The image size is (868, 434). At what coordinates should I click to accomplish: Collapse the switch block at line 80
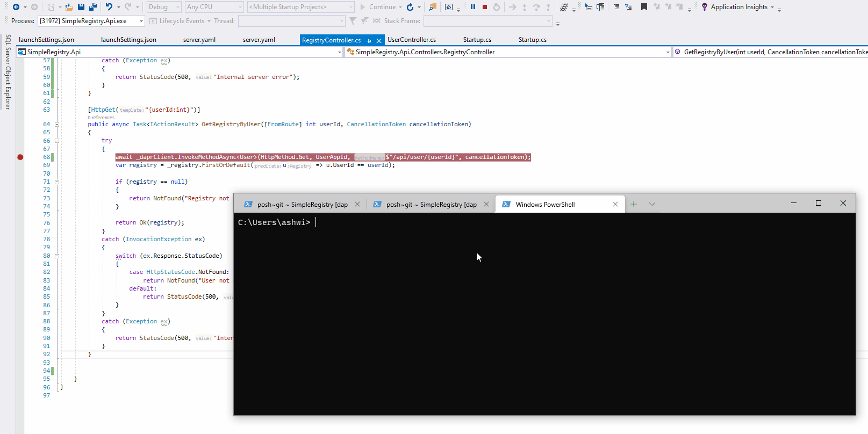56,256
